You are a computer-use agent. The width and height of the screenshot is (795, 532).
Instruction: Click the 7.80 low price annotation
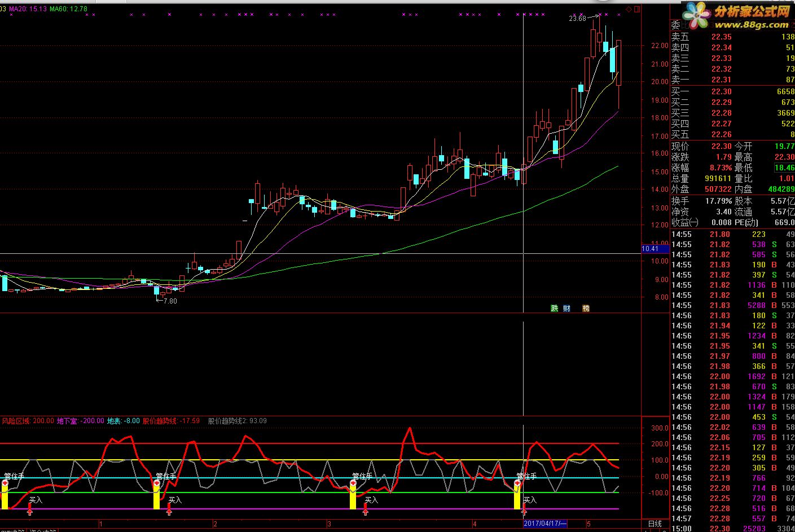tap(170, 301)
